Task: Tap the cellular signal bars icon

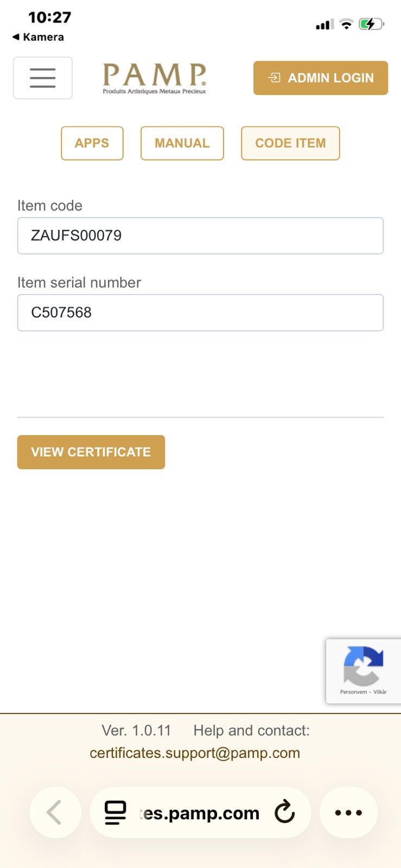Action: click(x=324, y=24)
